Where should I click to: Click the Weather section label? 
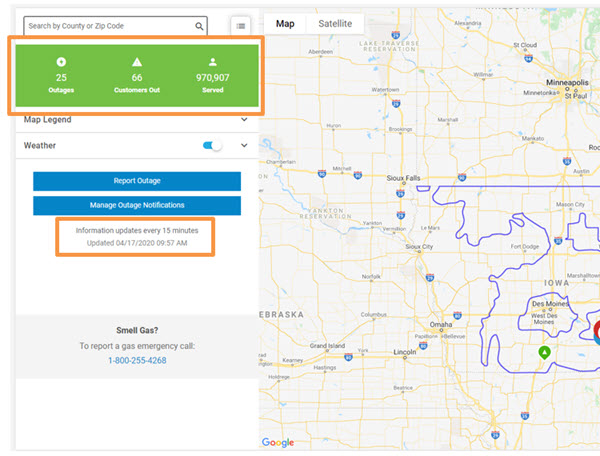[40, 145]
